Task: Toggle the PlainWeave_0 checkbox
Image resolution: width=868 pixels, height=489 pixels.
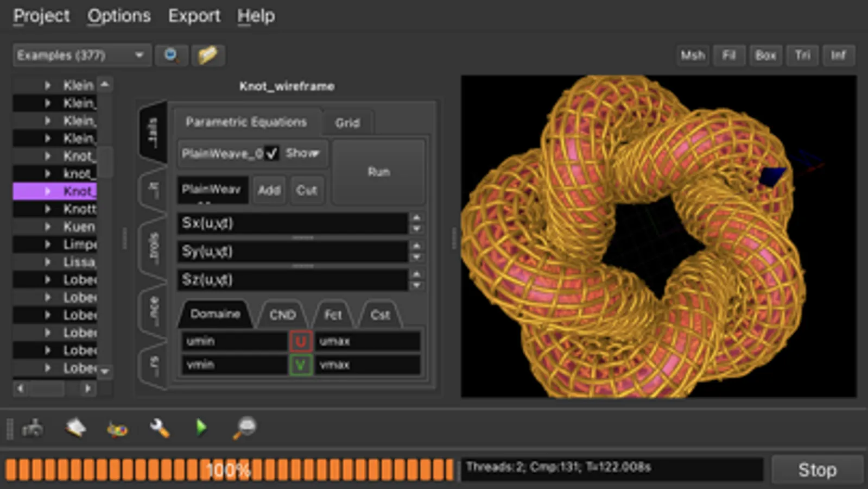Action: click(271, 154)
